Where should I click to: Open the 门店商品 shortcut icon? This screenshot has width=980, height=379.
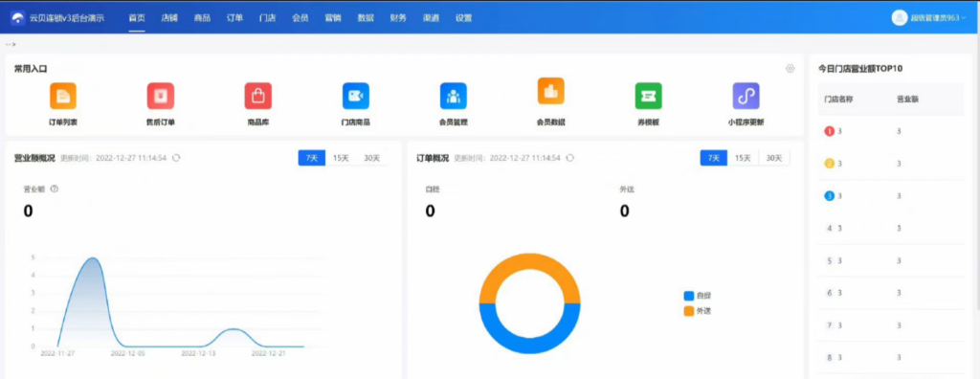356,97
